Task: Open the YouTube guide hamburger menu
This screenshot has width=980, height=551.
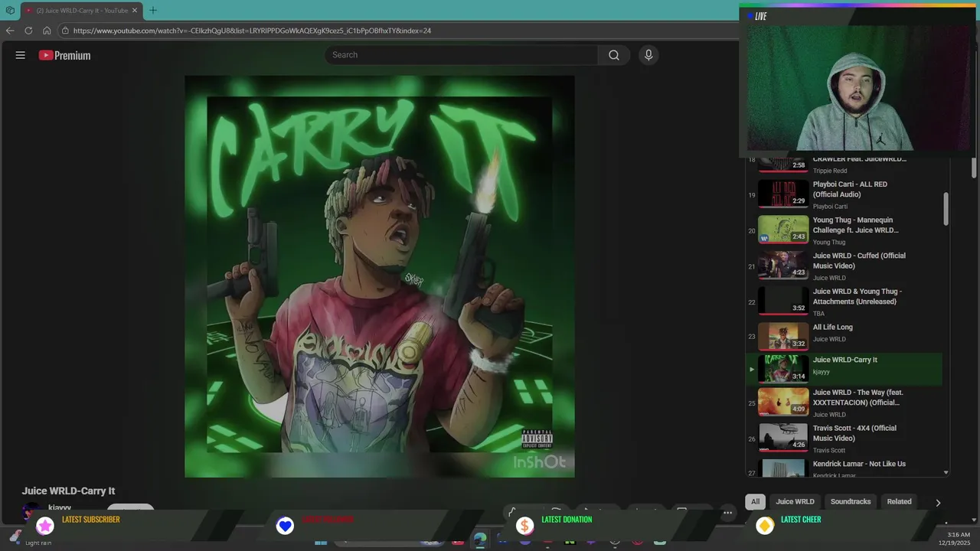Action: pyautogui.click(x=21, y=55)
